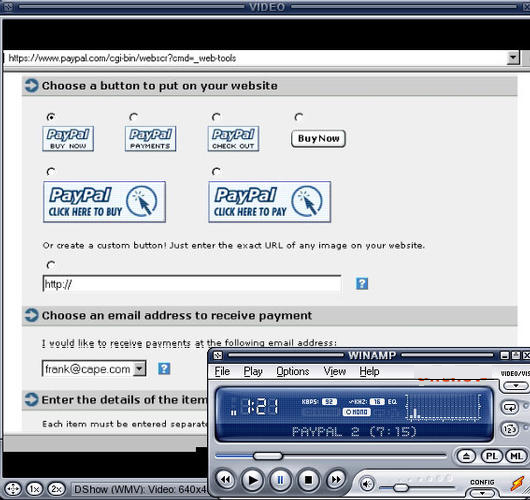Select the Click Here To Buy radio option
Image resolution: width=530 pixels, height=500 pixels.
[x=51, y=172]
